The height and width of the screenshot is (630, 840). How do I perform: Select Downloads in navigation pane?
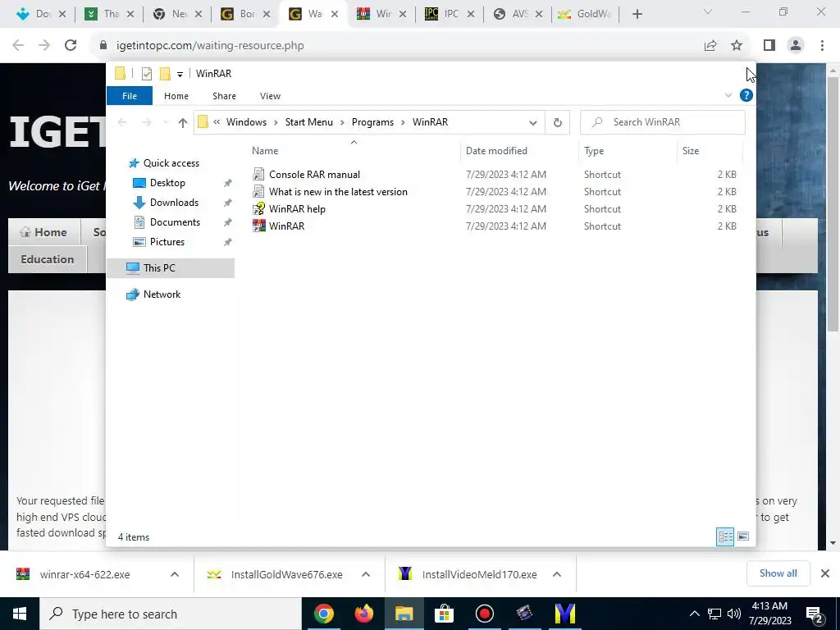click(174, 203)
